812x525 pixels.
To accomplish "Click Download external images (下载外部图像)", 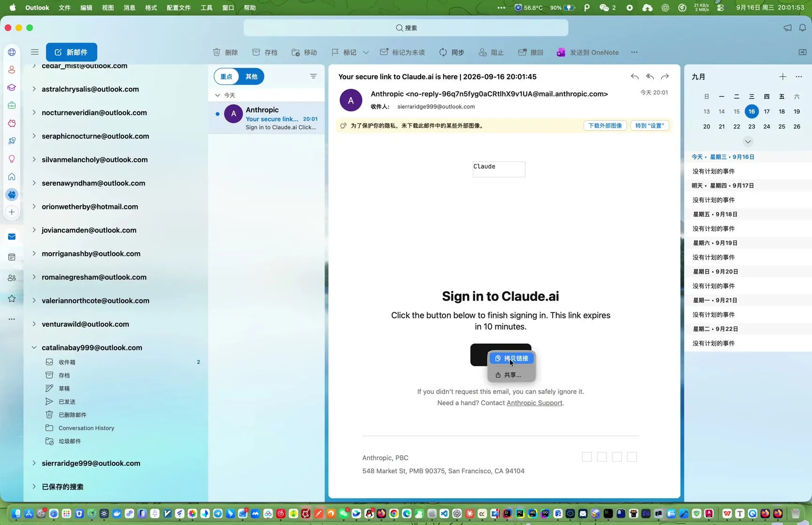I will [x=605, y=126].
